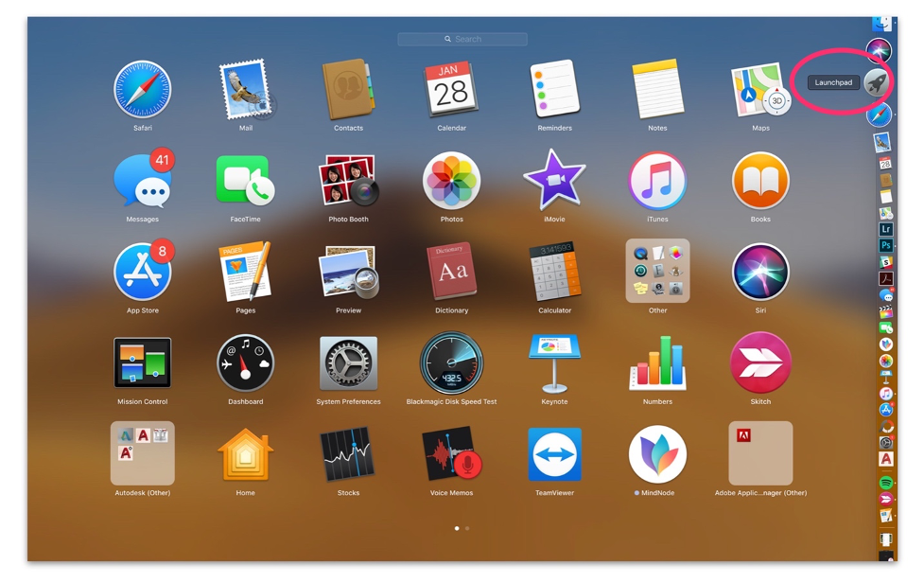Select the first Launchpad page dot
This screenshot has width=924, height=583.
pyautogui.click(x=457, y=528)
